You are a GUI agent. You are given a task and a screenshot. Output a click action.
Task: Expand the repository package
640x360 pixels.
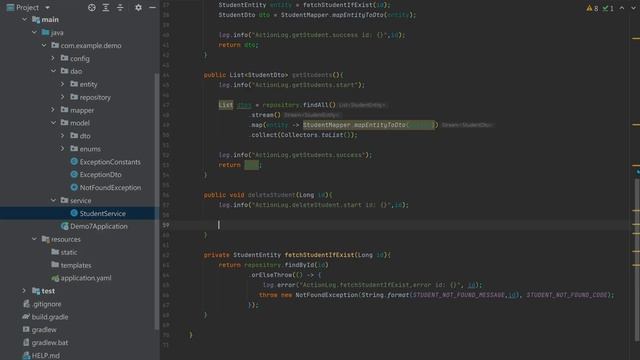[x=62, y=97]
